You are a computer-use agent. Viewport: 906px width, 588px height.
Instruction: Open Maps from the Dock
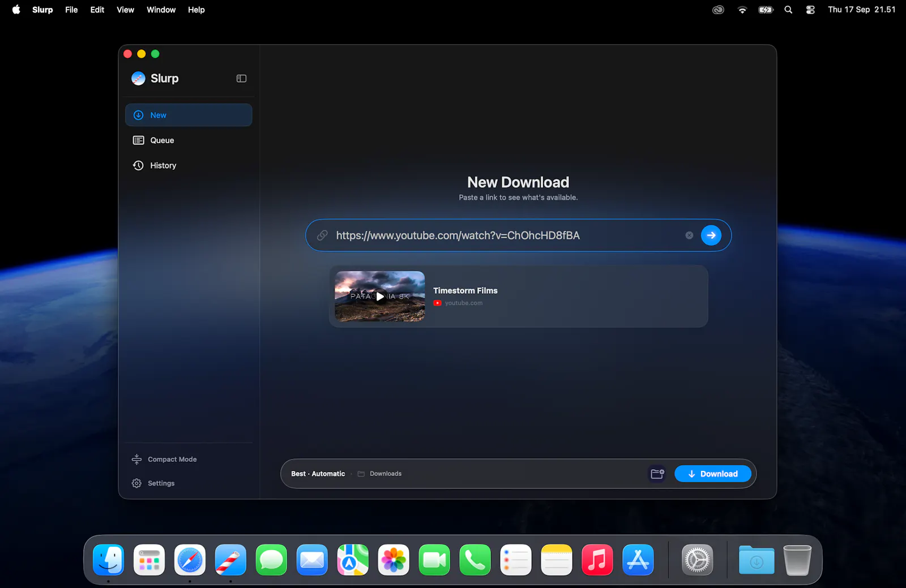point(353,560)
